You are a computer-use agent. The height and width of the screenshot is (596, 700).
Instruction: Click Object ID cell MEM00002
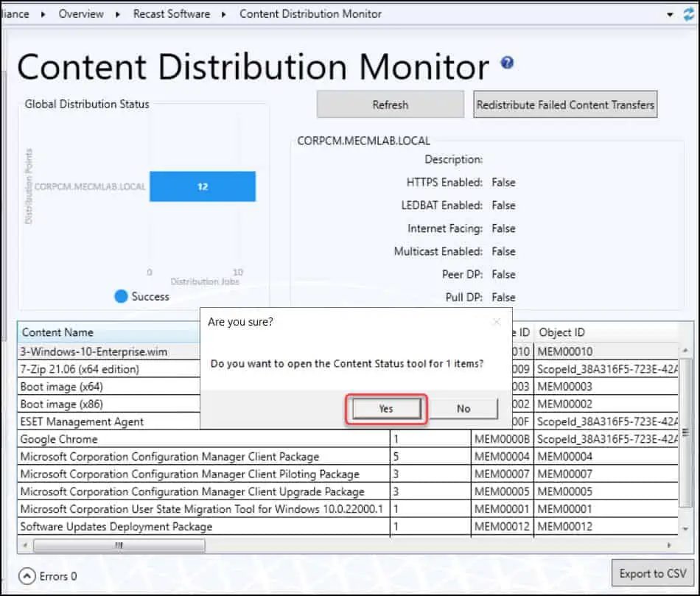coord(606,404)
